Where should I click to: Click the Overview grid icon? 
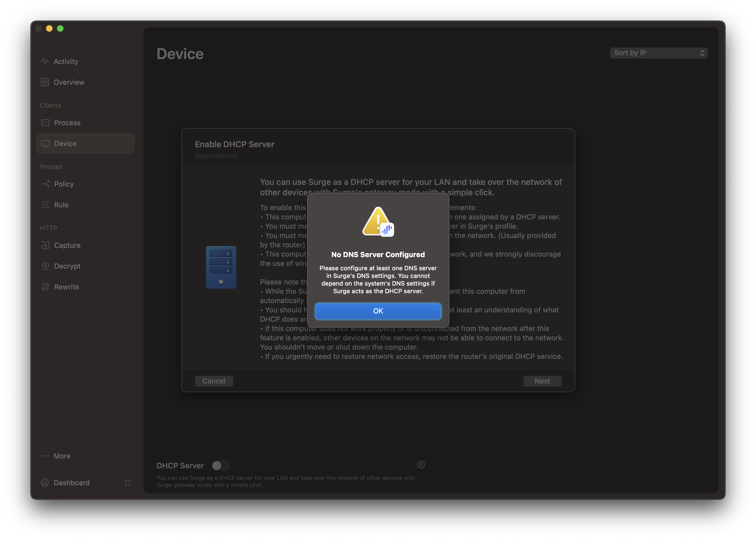(45, 82)
